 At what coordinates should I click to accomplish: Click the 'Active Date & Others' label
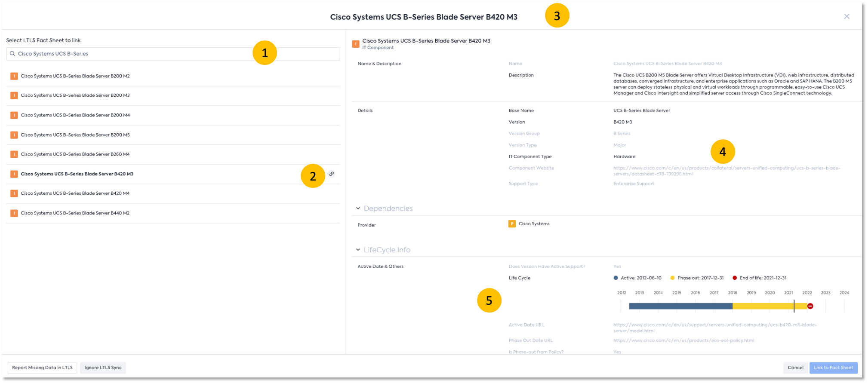pos(381,267)
